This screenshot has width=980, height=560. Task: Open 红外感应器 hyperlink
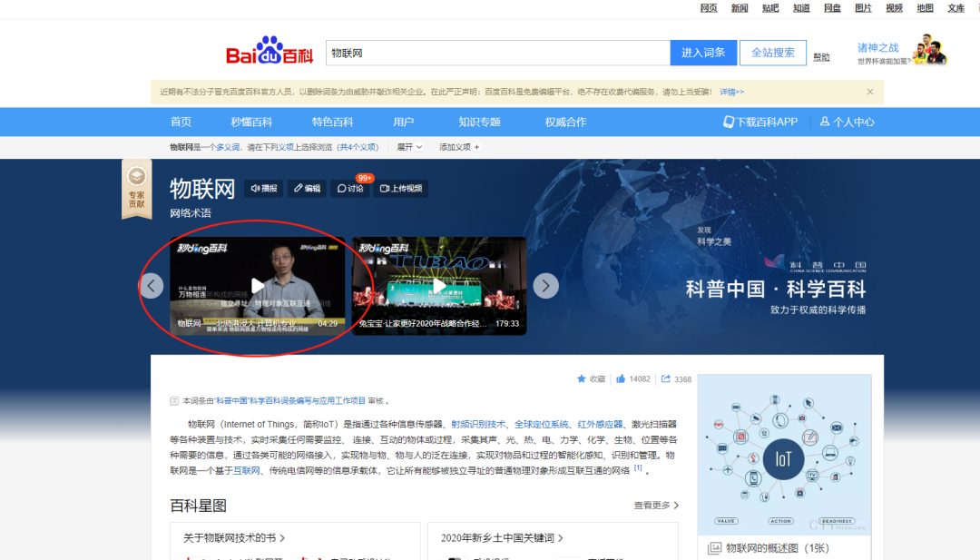(600, 425)
